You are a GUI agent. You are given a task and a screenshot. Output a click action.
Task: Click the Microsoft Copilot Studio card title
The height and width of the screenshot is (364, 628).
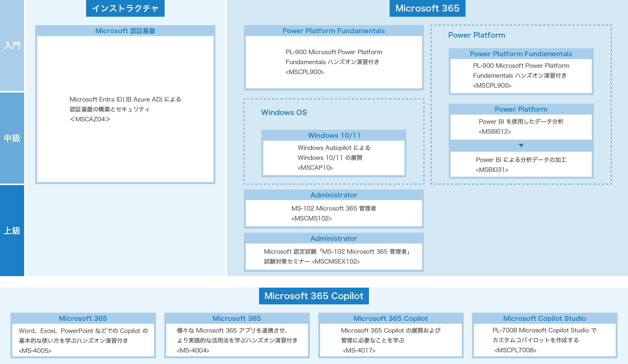point(545,318)
